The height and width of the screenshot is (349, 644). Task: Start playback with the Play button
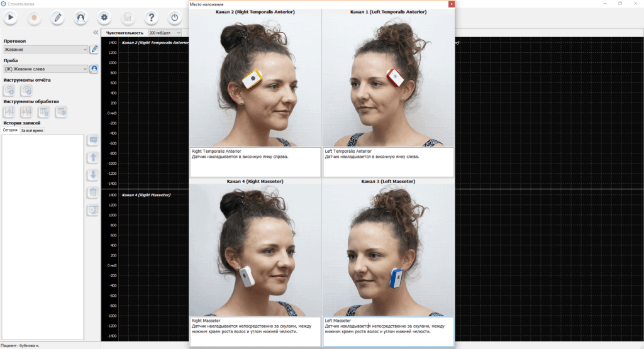click(11, 18)
